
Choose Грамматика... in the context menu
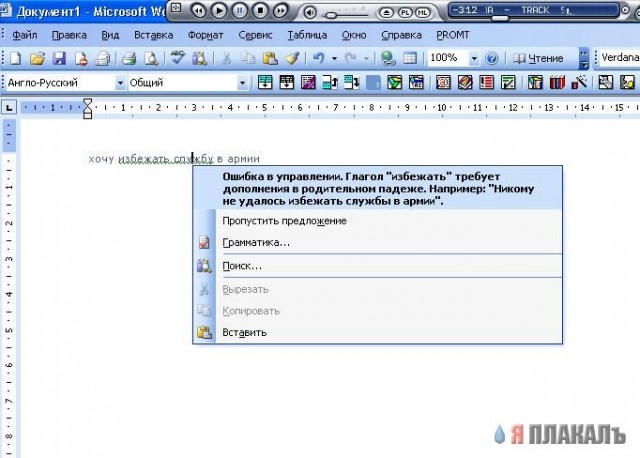click(378, 242)
